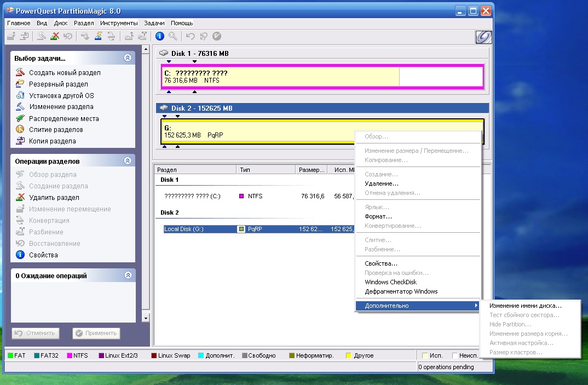Open the Задачи menu
The image size is (588, 385).
click(x=154, y=23)
